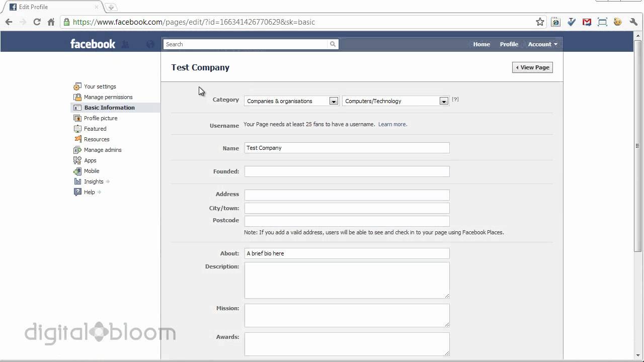
Task: Click the Name field with Test Company
Action: (347, 148)
